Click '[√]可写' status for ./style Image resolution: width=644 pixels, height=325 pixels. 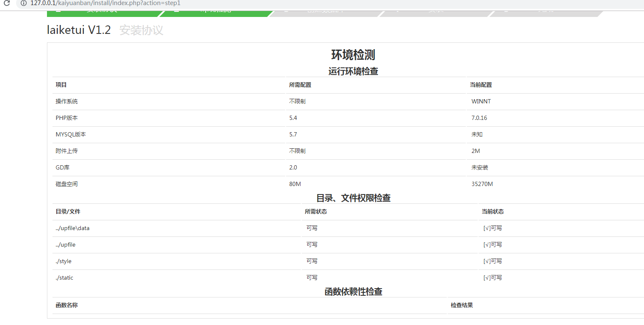[x=493, y=261]
